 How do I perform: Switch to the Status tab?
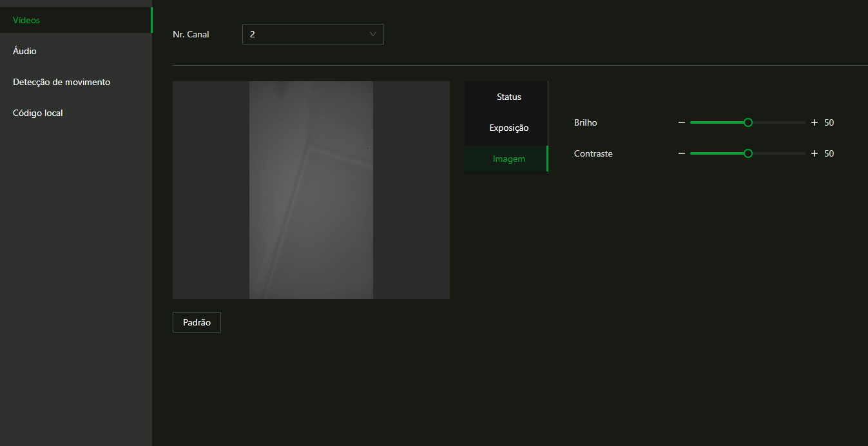[x=506, y=97]
